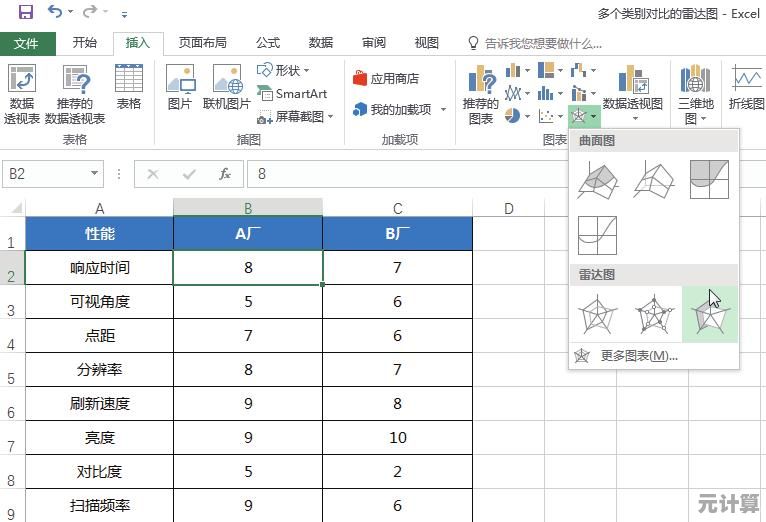Switch to the Page Layout (页面布局) tab

click(x=202, y=43)
